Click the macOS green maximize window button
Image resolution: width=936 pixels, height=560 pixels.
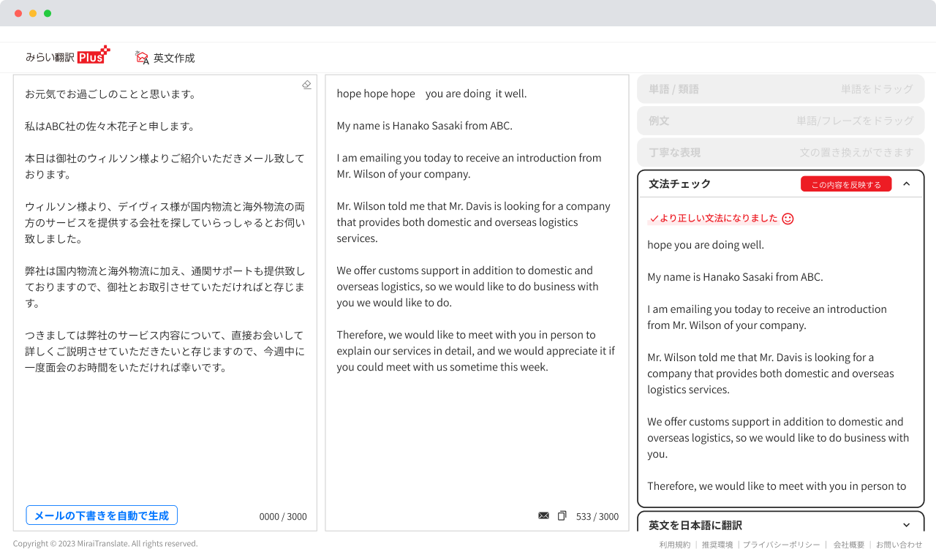(x=48, y=13)
